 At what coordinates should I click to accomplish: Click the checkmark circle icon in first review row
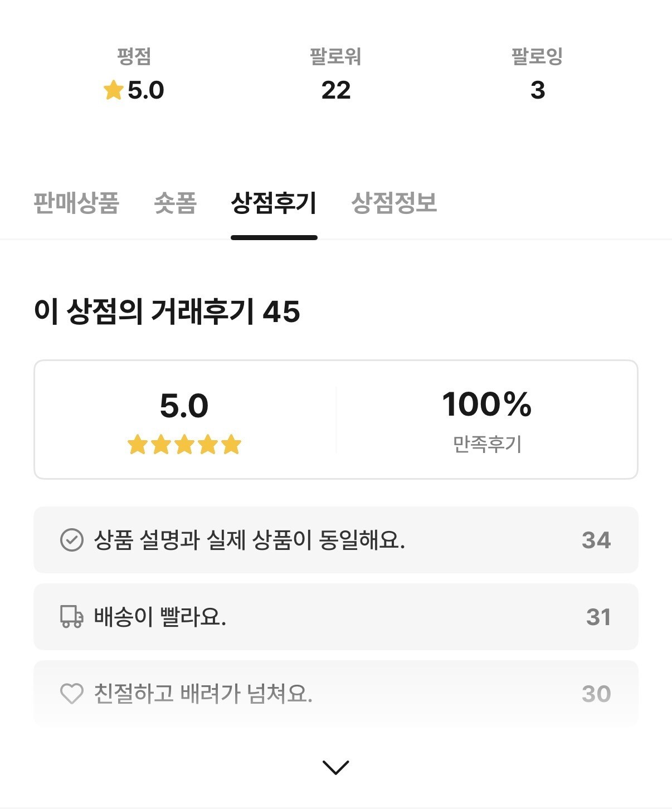click(x=71, y=540)
